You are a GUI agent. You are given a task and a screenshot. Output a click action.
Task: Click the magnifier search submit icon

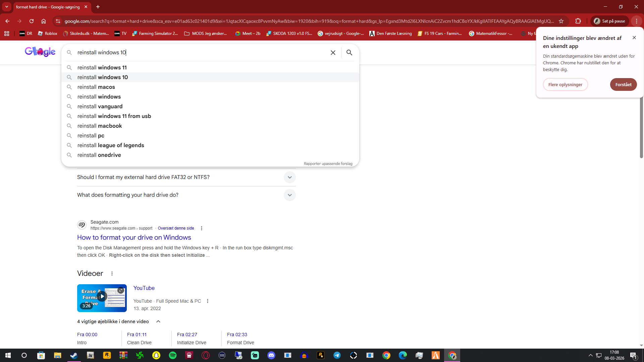tap(349, 53)
